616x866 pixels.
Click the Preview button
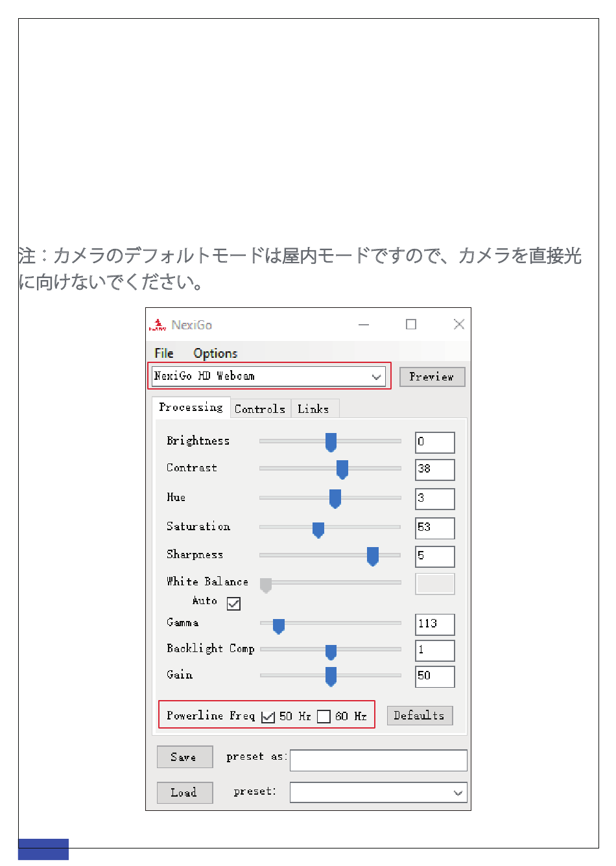[x=432, y=377]
